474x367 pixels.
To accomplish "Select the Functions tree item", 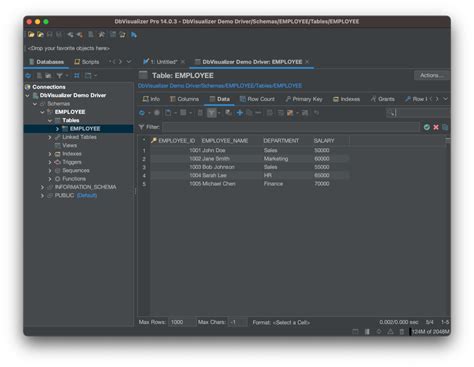I will coord(74,179).
